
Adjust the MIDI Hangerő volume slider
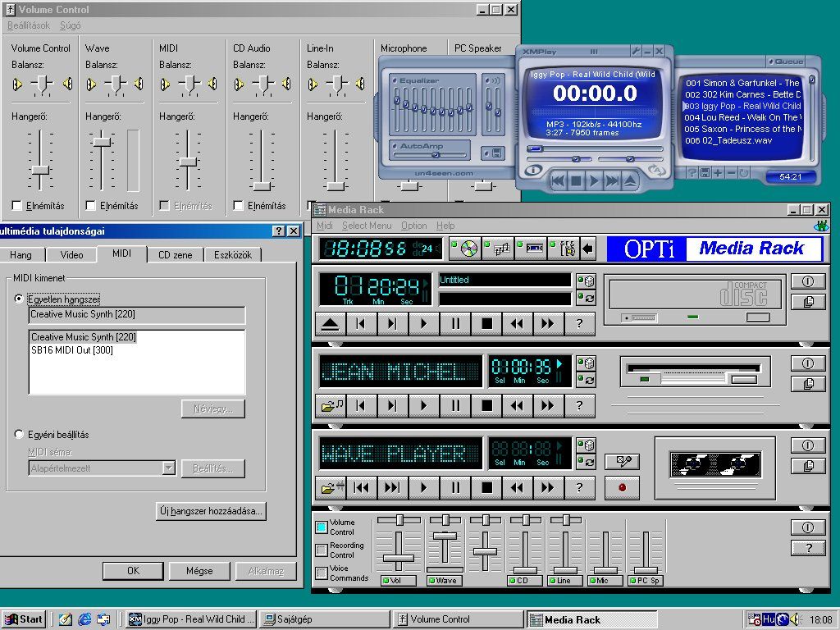coord(188,162)
